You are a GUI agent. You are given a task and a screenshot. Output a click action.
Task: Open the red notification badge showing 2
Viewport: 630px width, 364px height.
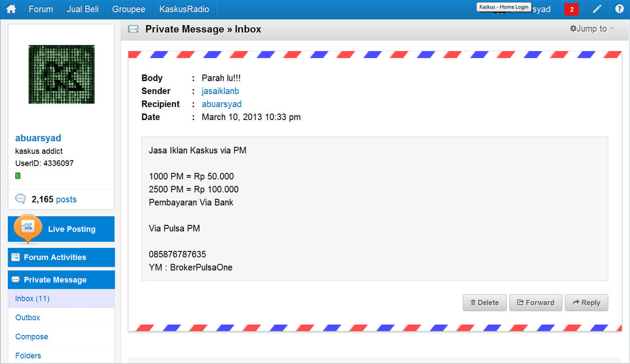(x=571, y=9)
